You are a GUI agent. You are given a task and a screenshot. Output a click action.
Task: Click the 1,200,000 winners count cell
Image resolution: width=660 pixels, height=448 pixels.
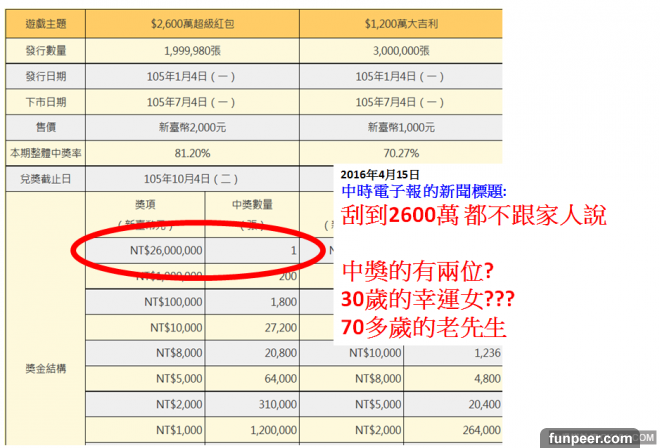[x=262, y=431]
